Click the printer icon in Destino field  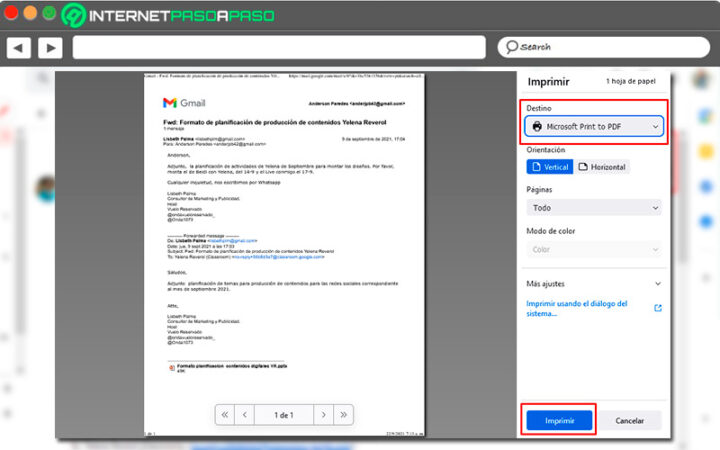(537, 126)
